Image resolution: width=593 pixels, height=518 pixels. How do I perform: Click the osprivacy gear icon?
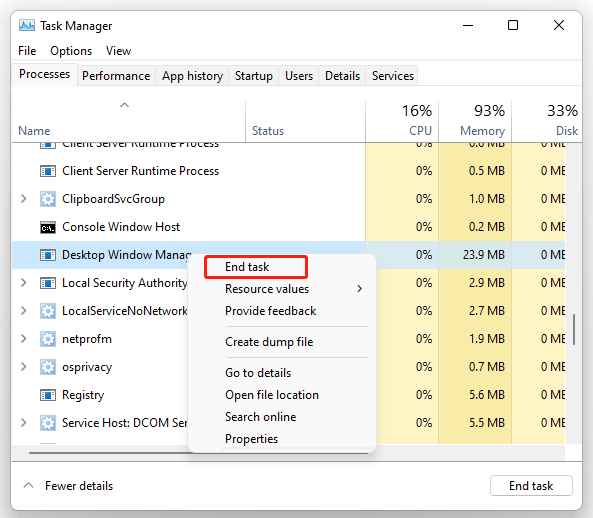(48, 367)
